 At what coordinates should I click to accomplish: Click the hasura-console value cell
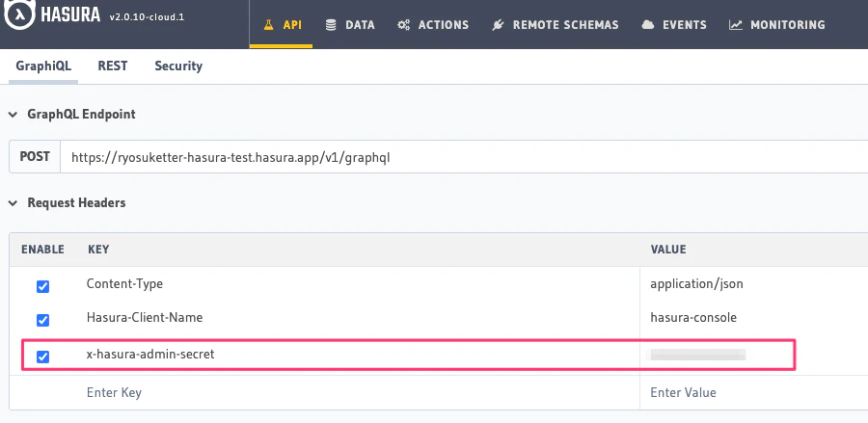point(693,318)
